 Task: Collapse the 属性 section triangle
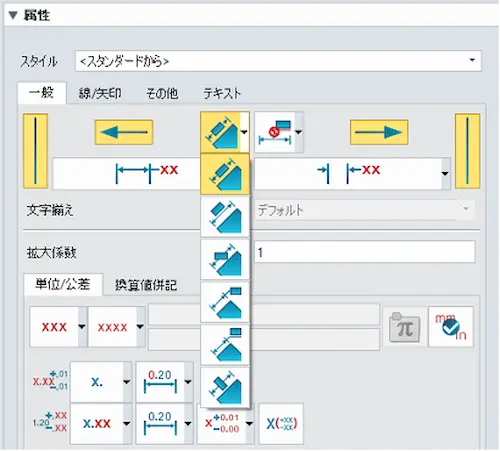tap(13, 15)
